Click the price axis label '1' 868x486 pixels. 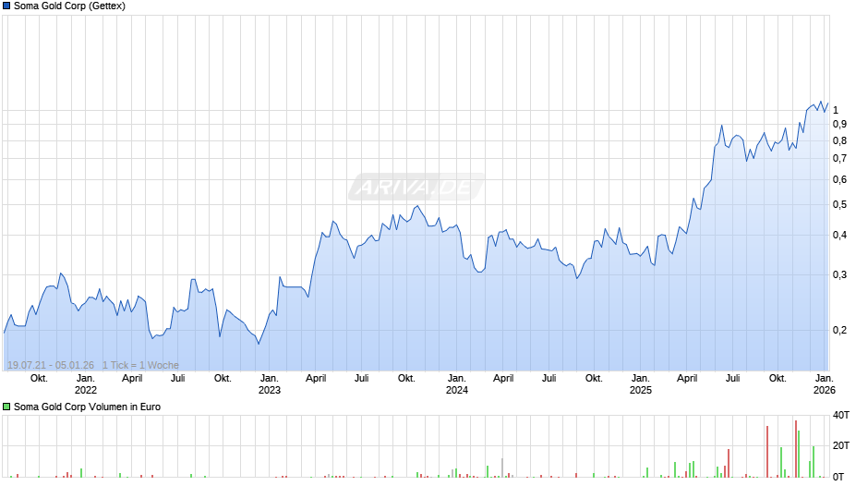(836, 110)
